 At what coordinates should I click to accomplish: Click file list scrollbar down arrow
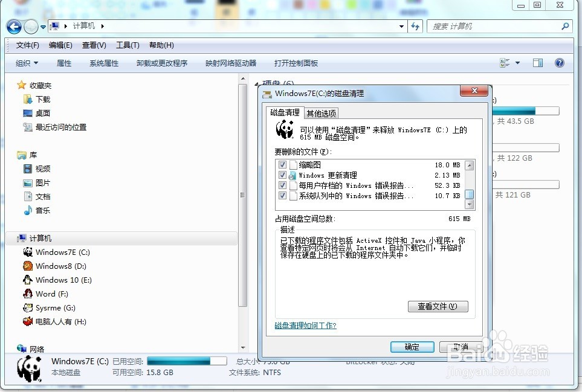point(470,204)
